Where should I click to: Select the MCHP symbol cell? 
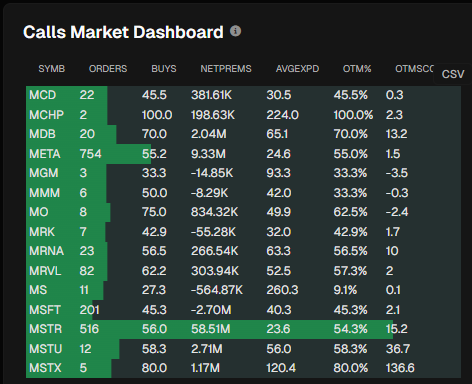46,115
